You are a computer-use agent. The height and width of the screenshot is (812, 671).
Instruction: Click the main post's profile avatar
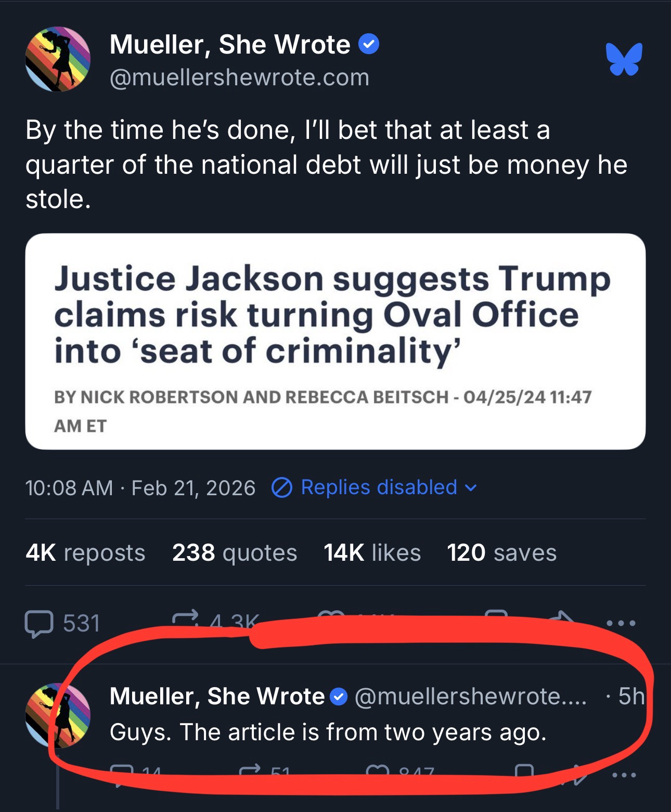pos(58,59)
